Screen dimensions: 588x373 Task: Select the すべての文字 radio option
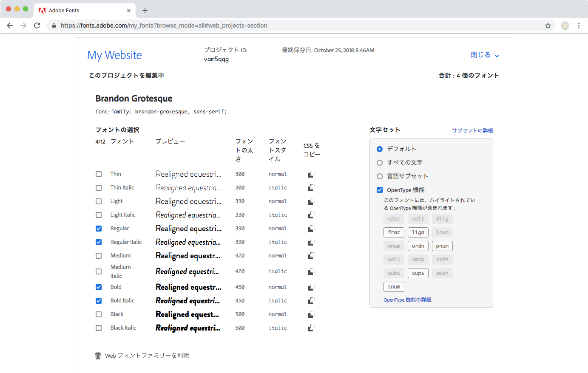(380, 163)
